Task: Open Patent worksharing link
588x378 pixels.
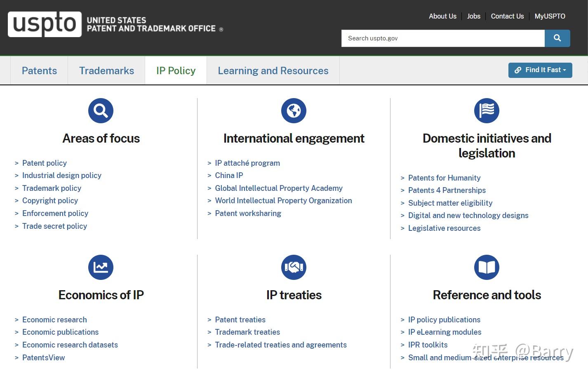Action: click(248, 213)
